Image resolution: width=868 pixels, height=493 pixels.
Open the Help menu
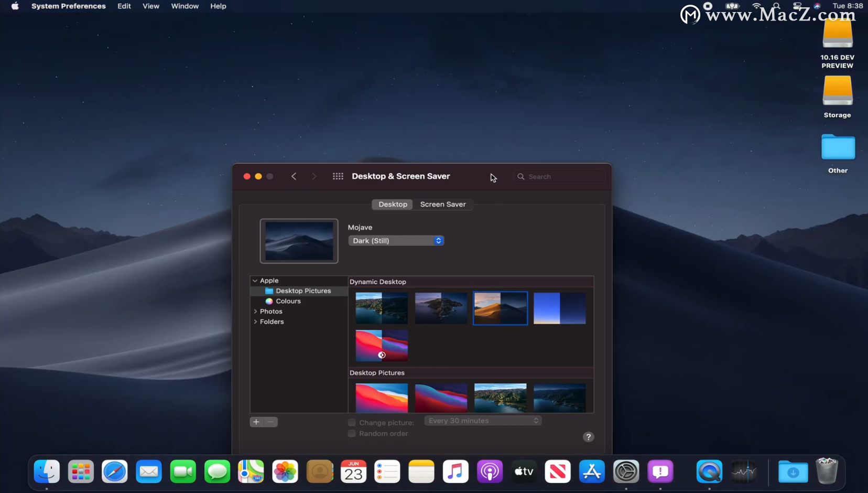(x=218, y=6)
